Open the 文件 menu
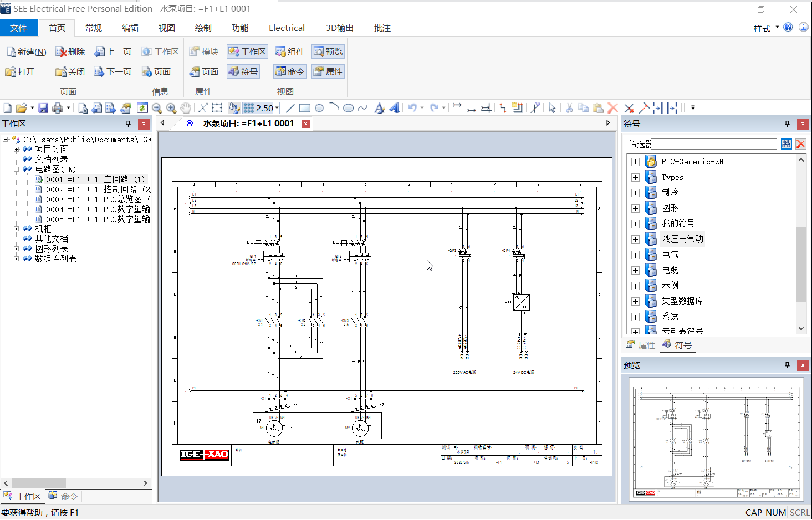Screen dimensions: 812x520 click(19, 28)
